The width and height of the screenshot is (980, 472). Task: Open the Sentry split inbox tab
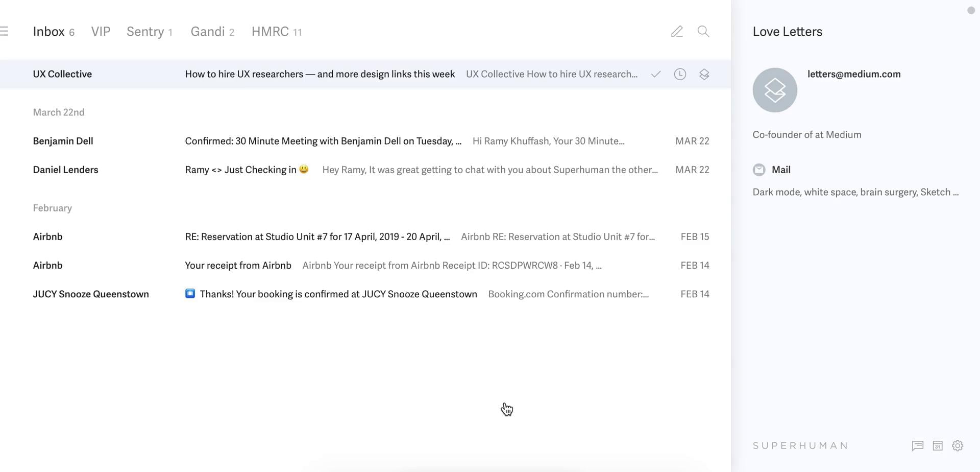(x=150, y=32)
